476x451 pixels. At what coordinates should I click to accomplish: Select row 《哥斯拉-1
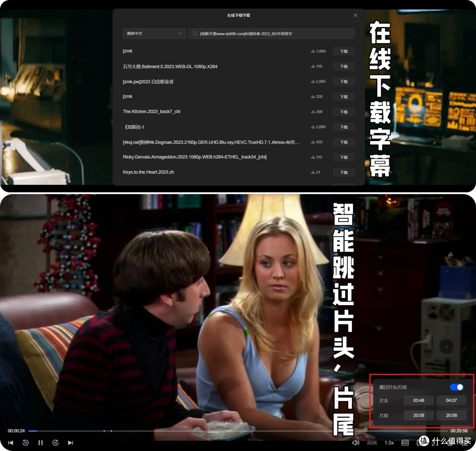[238, 127]
